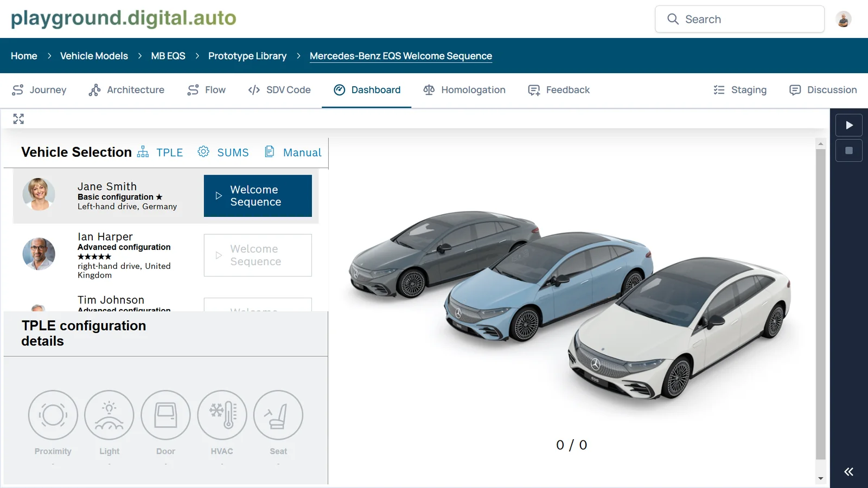Open the SUMS link in Vehicle Selection
Screen dimensions: 868x488
223,152
